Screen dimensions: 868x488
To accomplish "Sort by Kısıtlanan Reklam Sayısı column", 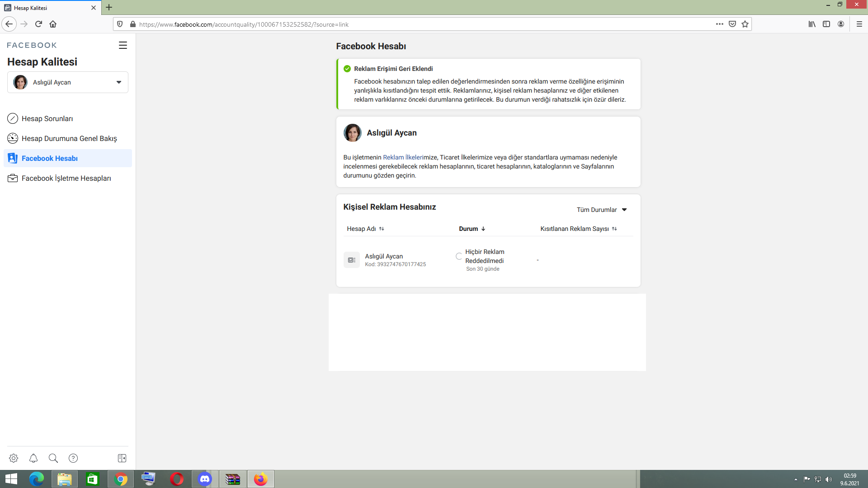I will pos(578,229).
